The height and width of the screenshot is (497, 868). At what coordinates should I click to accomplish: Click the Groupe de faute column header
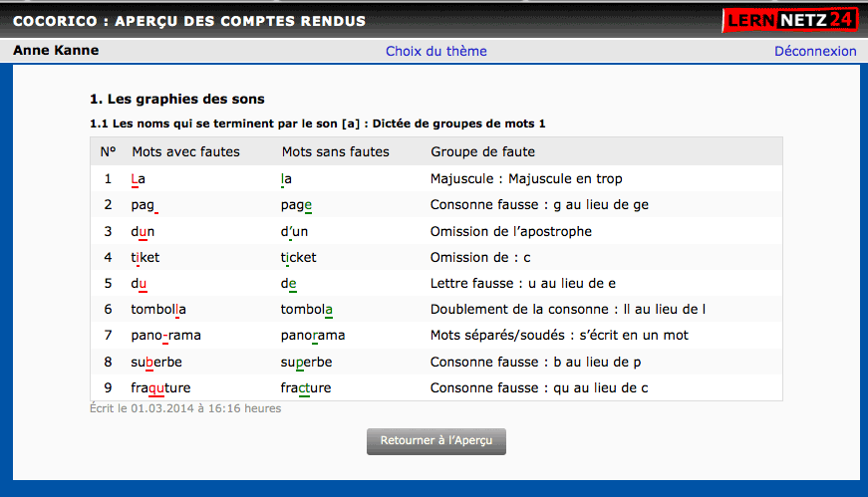482,151
